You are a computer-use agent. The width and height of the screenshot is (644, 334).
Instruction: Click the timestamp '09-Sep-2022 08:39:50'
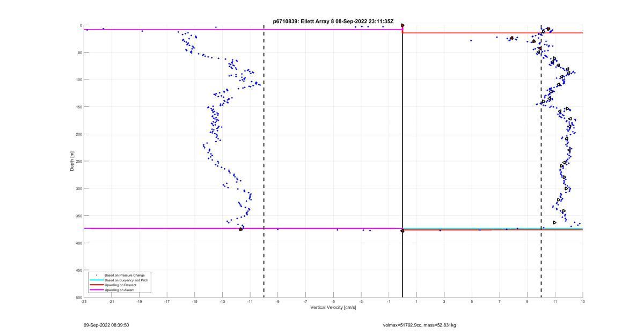pyautogui.click(x=106, y=325)
